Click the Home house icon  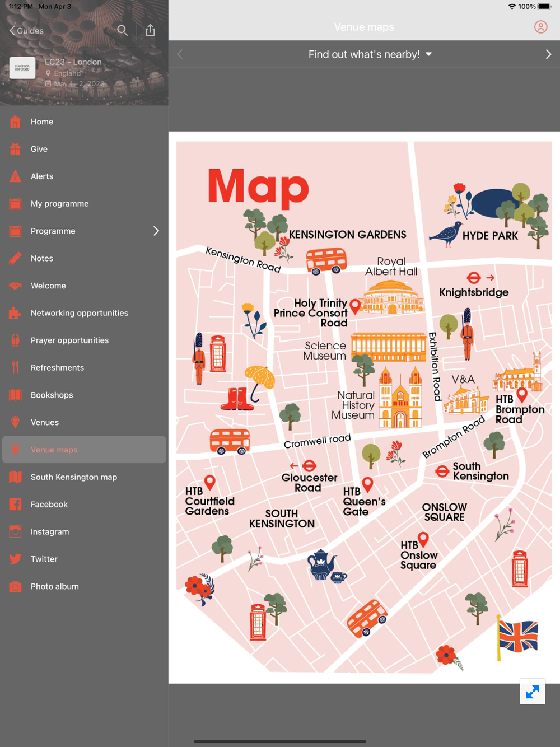point(15,122)
